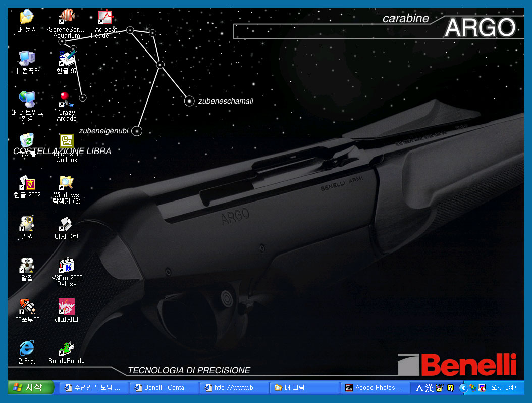532x403 pixels.
Task: Select the 한글 97 word processor icon
Action: tap(66, 58)
